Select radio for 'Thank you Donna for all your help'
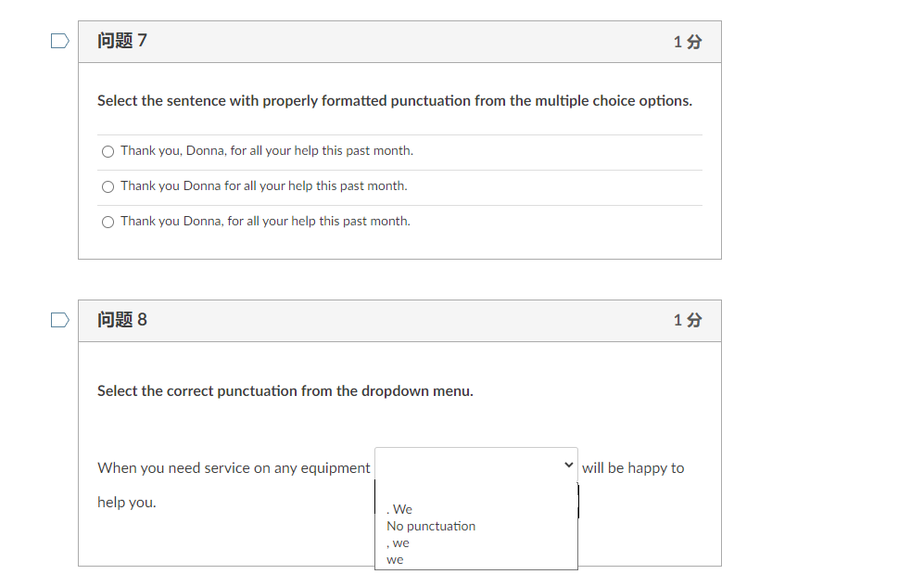The height and width of the screenshot is (587, 924). (108, 186)
